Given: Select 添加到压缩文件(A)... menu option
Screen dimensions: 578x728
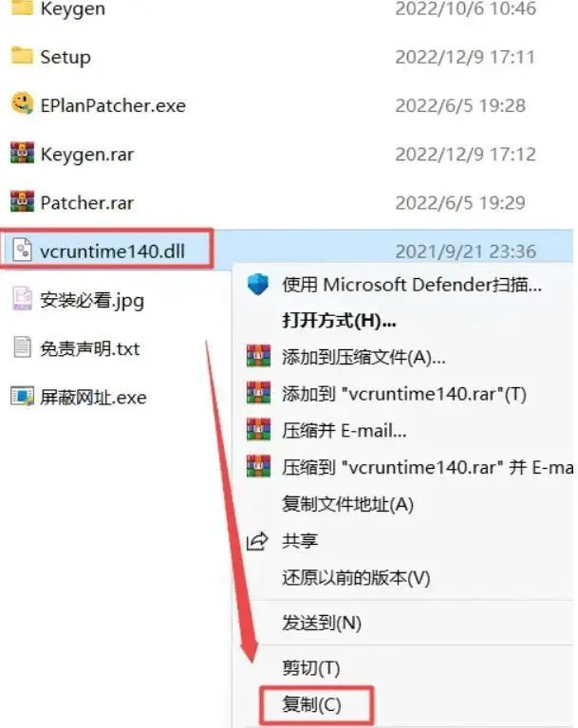Looking at the screenshot, I should point(364,357).
